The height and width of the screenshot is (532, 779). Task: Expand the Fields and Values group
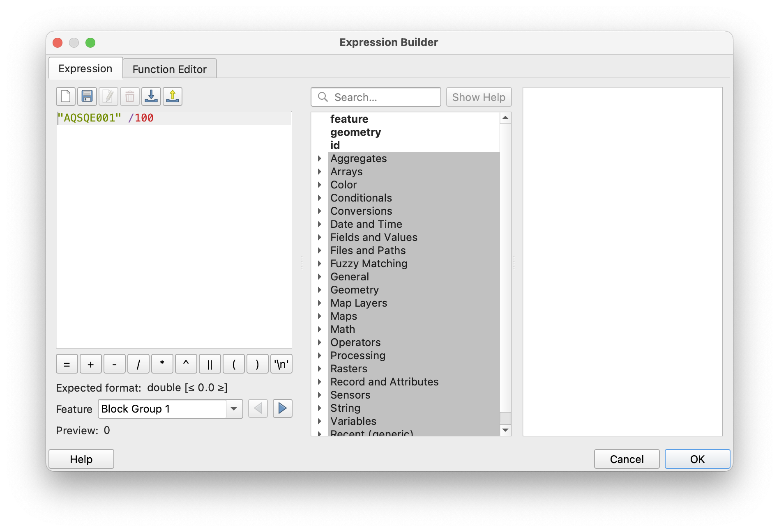[320, 237]
